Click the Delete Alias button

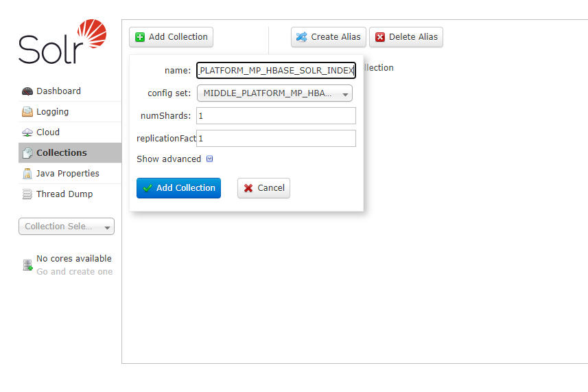(x=406, y=37)
